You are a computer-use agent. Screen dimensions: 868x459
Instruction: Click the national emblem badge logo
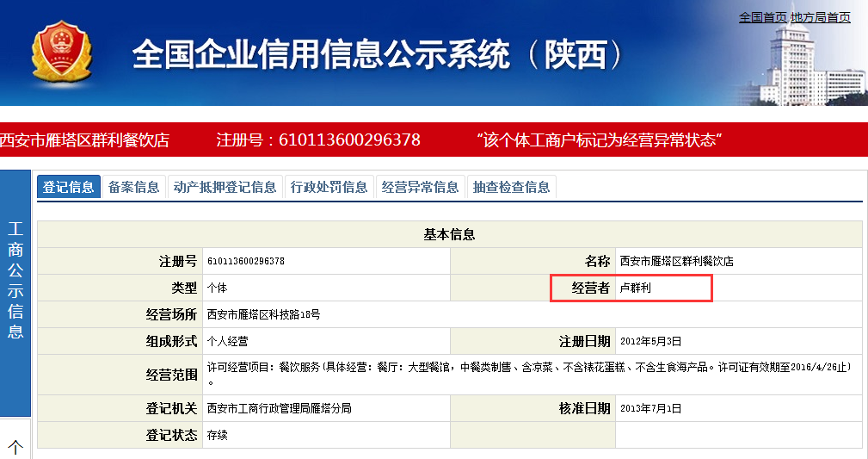pos(61,53)
